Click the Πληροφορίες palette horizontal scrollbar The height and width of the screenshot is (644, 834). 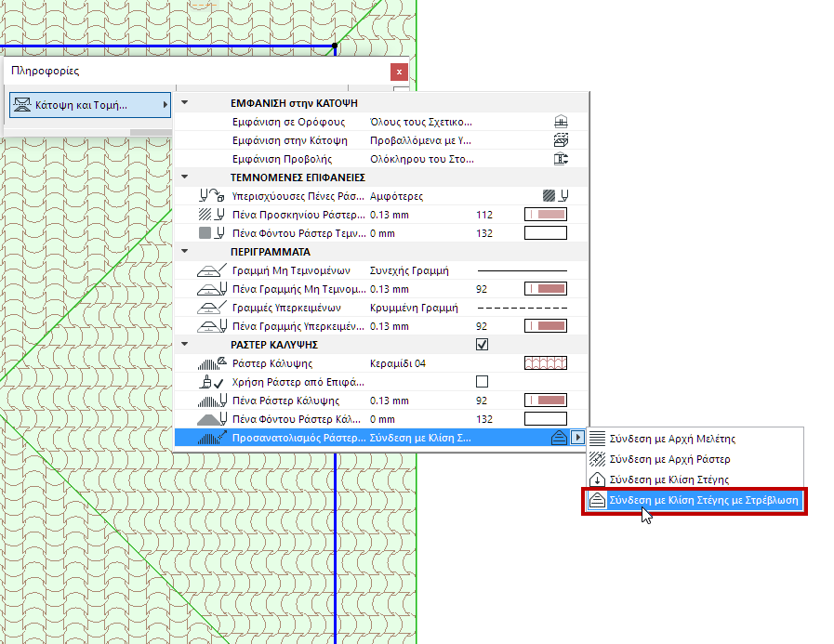pyautogui.click(x=151, y=132)
